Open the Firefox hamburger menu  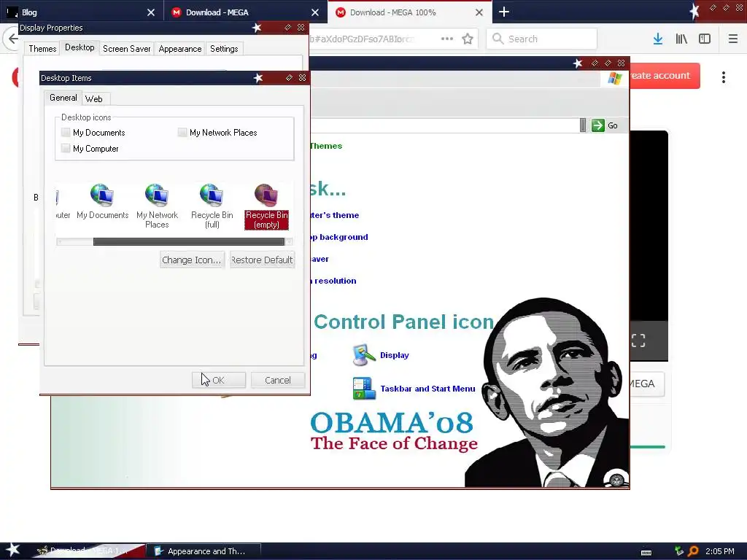(x=732, y=39)
